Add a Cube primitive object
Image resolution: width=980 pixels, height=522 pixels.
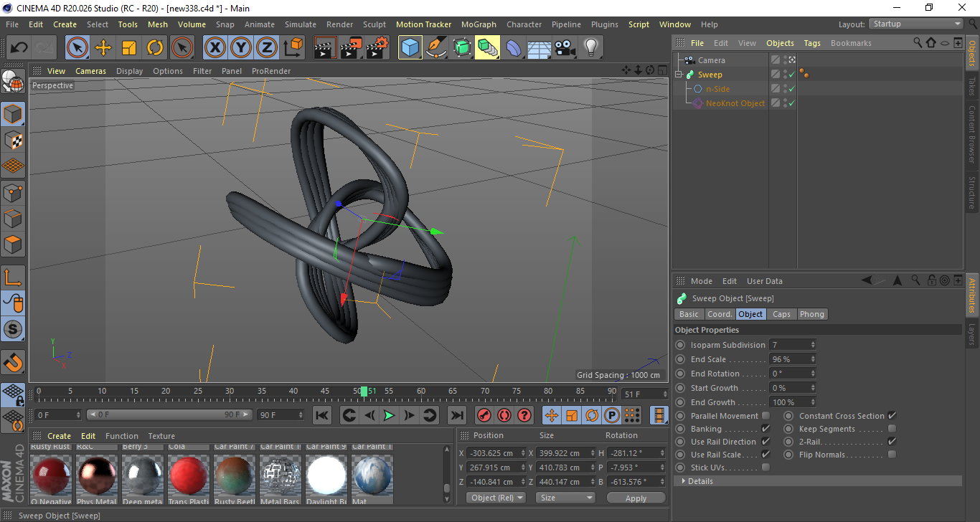pyautogui.click(x=410, y=48)
